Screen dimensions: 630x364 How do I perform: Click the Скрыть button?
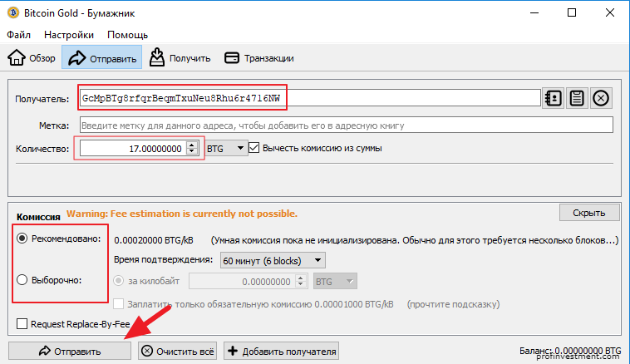tap(589, 213)
